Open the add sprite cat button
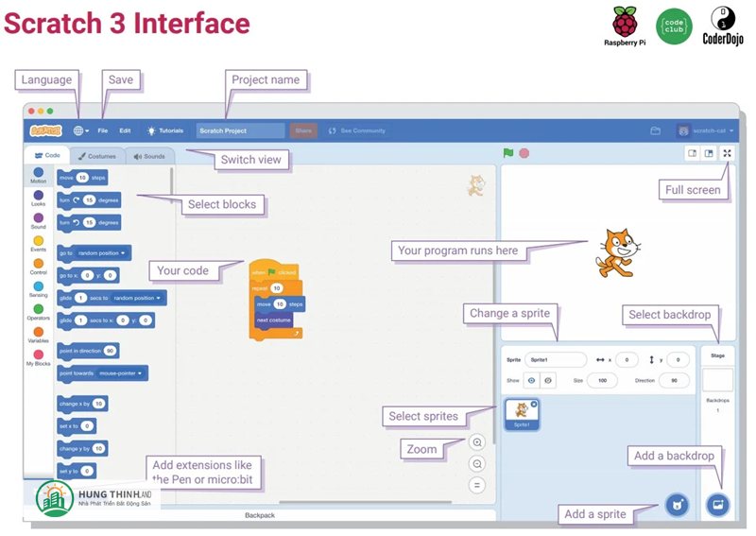This screenshot has width=756, height=536. (x=676, y=505)
